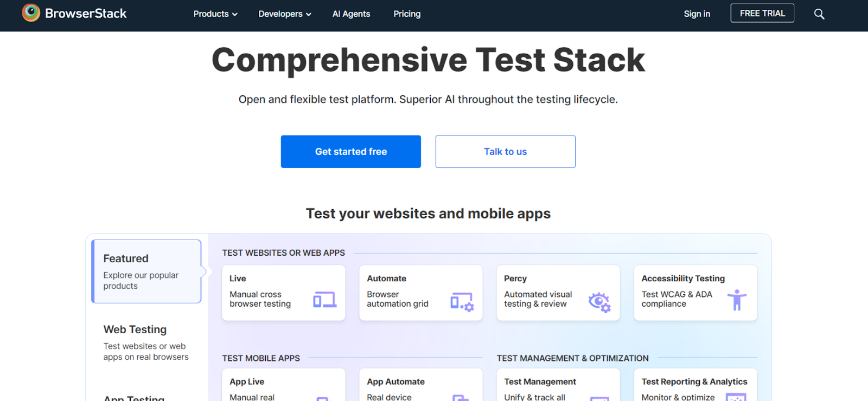The image size is (868, 401).
Task: Click 'Browser automation grid' description
Action: pyautogui.click(x=398, y=299)
